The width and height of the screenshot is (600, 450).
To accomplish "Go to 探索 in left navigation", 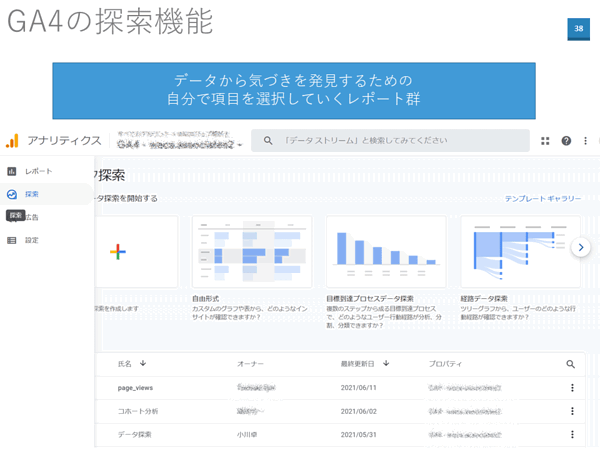I will tap(32, 194).
